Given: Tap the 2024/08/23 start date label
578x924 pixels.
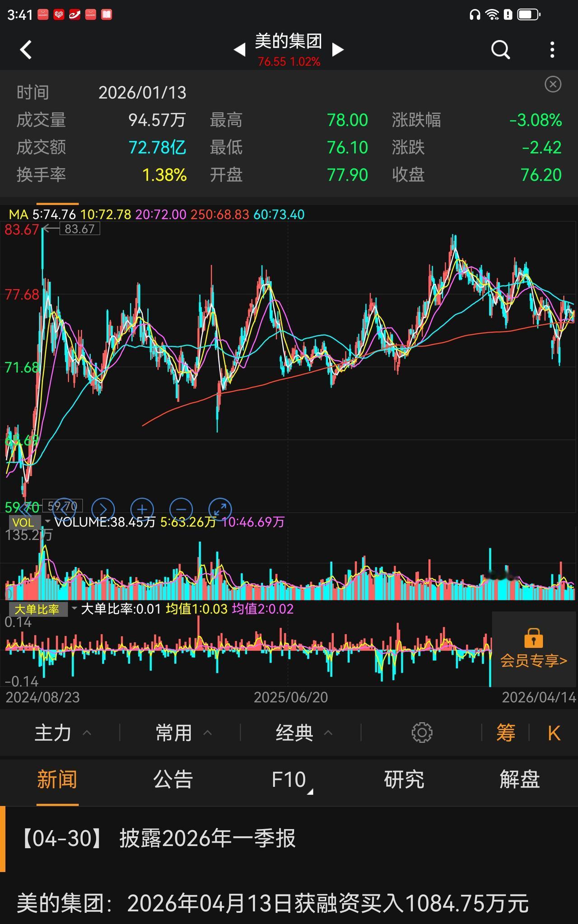Looking at the screenshot, I should pyautogui.click(x=42, y=698).
